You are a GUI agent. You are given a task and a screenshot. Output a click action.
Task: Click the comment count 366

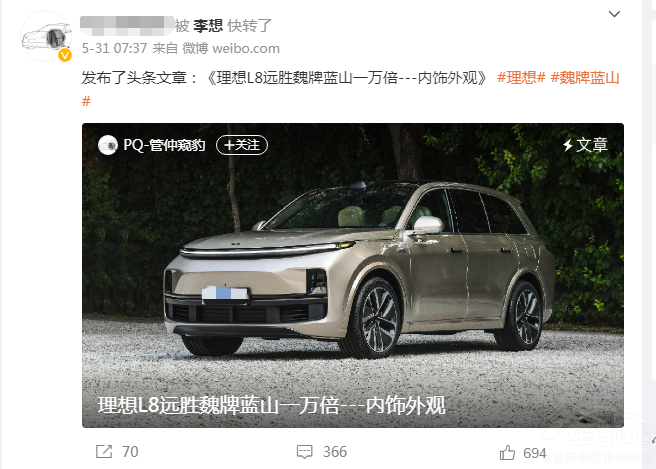click(x=335, y=452)
